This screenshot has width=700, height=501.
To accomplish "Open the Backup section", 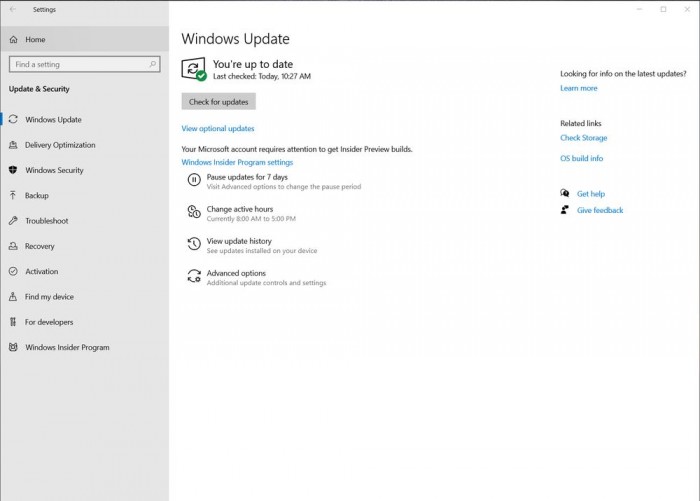I will 84,195.
